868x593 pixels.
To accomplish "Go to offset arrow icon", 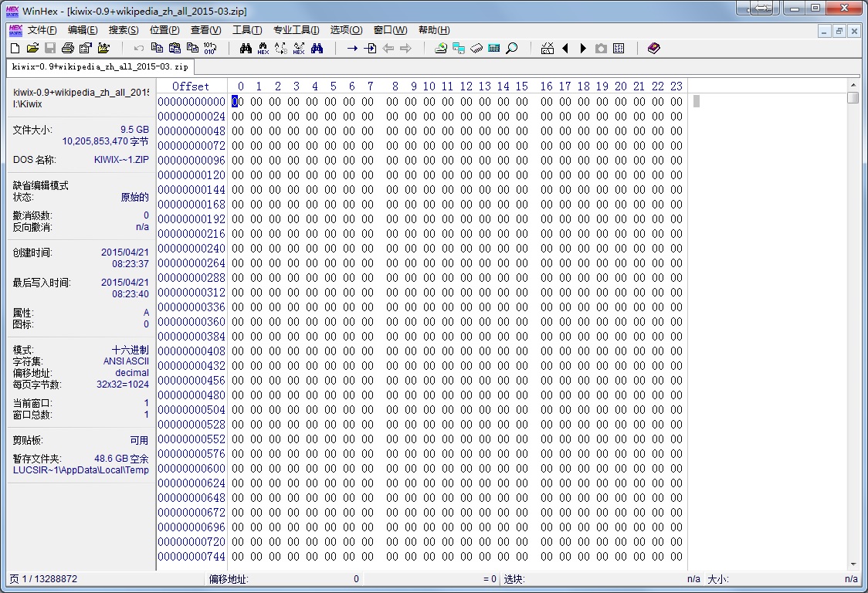I will [352, 49].
